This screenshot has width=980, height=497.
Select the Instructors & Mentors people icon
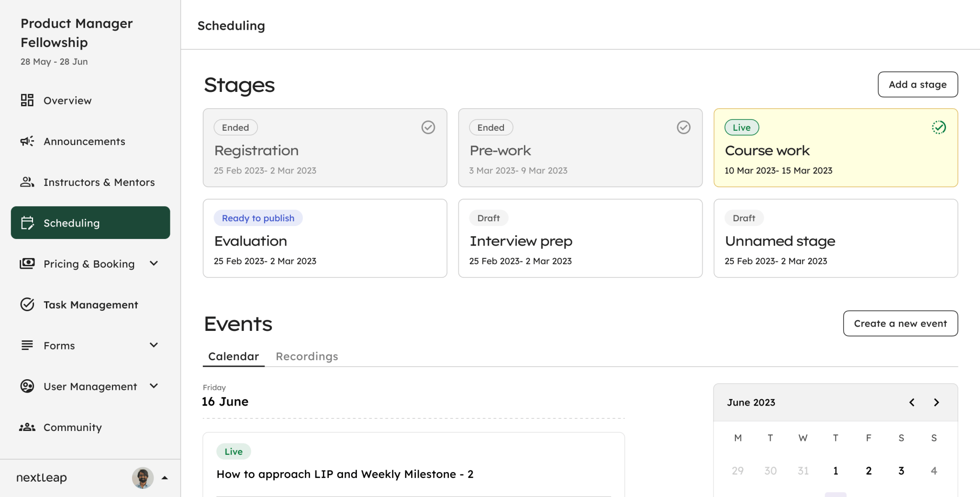27,182
